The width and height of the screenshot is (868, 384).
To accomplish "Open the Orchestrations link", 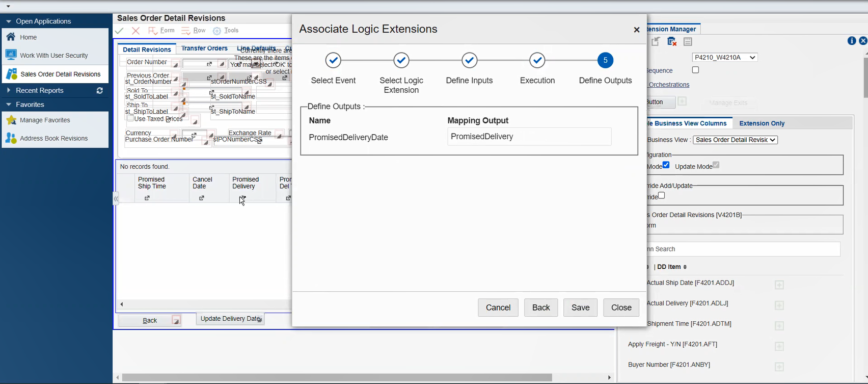I will tap(669, 85).
